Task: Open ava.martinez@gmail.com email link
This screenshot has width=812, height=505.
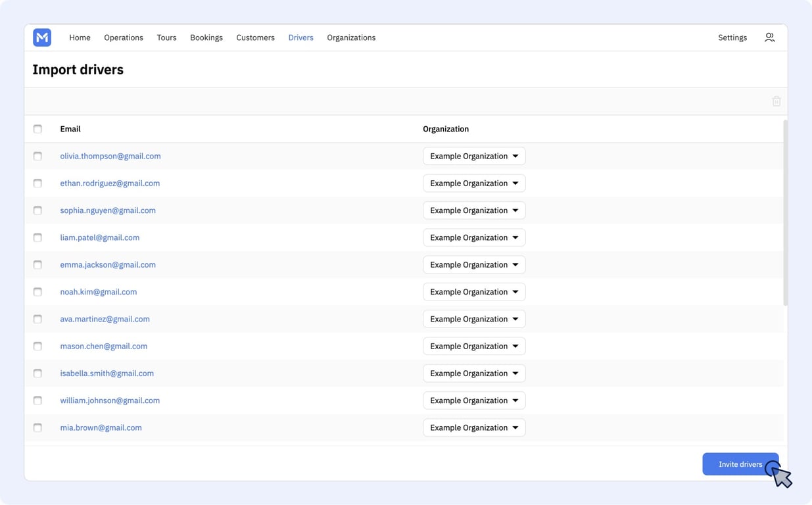Action: coord(105,319)
